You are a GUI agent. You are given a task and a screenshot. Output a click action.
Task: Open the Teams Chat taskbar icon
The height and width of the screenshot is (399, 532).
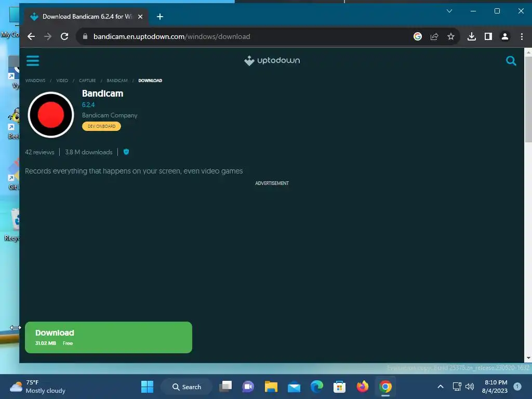coord(248,387)
